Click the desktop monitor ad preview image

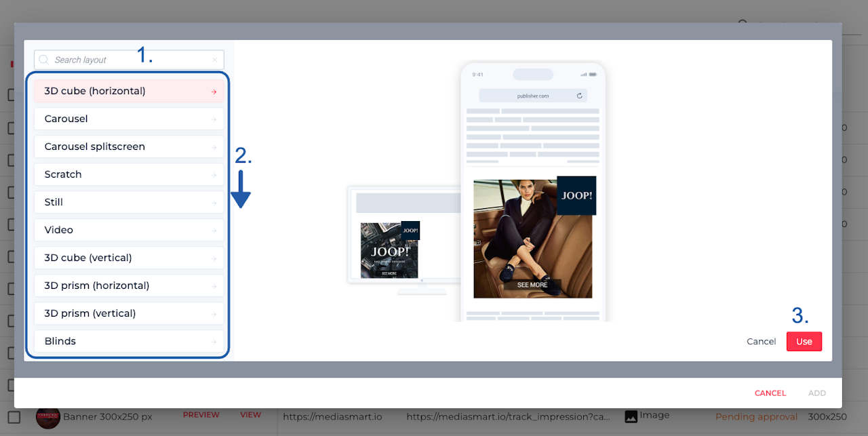[x=389, y=250]
